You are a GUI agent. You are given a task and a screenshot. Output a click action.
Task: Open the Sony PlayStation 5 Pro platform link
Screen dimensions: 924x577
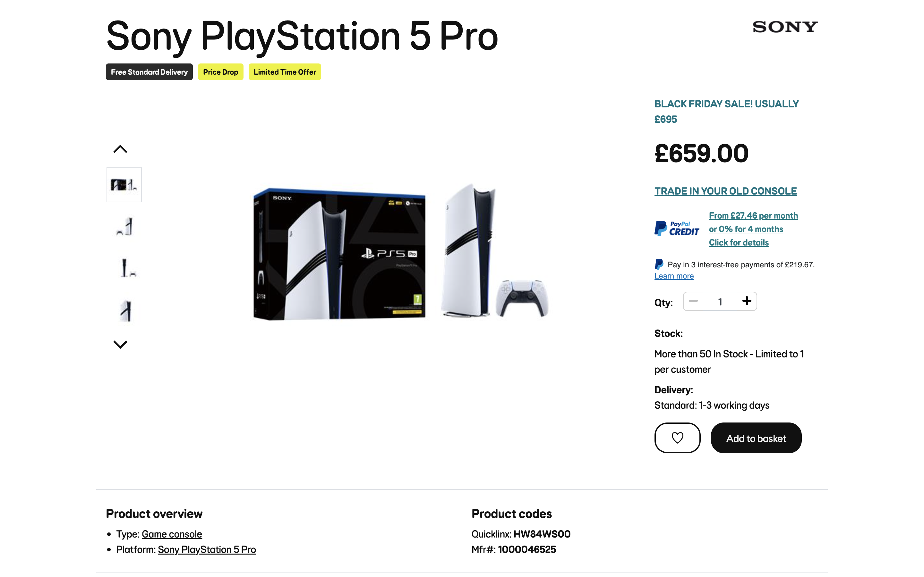207,549
